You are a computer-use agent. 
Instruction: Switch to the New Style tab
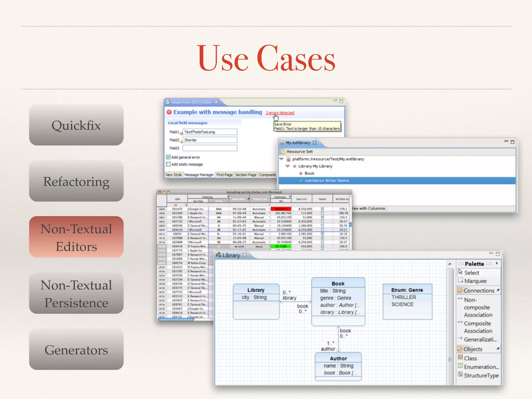click(x=174, y=175)
